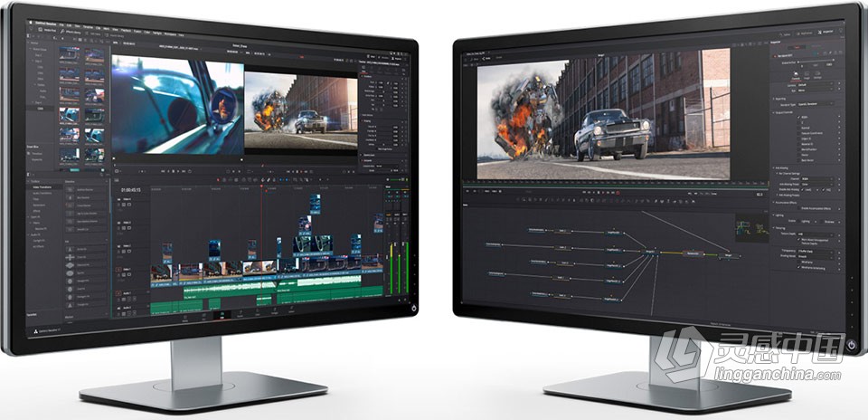
Task: Open the Fairlight page tab
Action: pos(275,311)
